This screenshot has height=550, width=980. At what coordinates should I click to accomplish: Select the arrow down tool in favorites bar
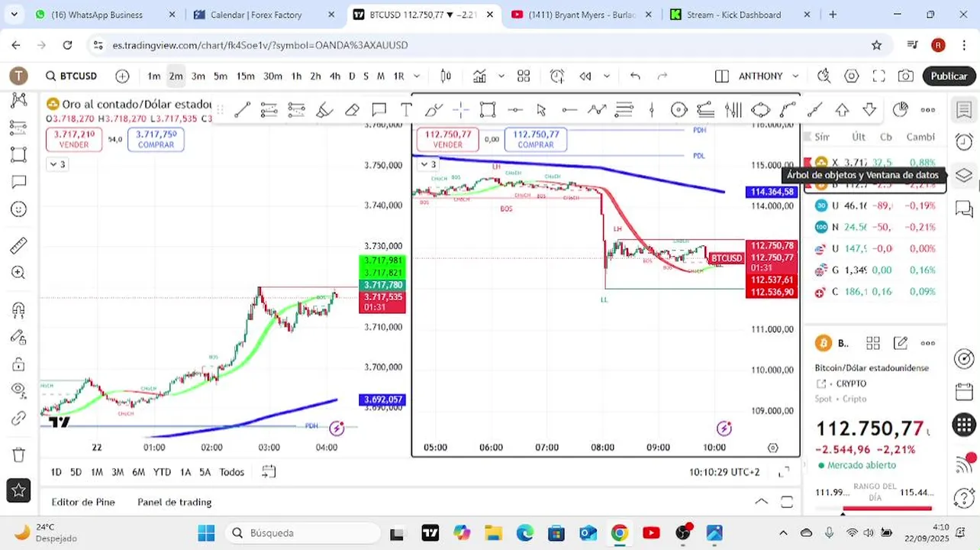(x=869, y=110)
